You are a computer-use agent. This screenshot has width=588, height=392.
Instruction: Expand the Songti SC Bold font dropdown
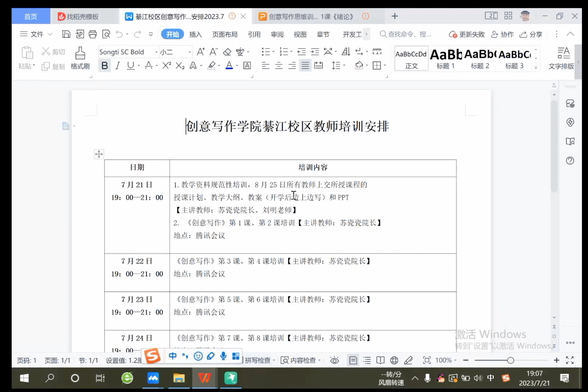pos(156,52)
